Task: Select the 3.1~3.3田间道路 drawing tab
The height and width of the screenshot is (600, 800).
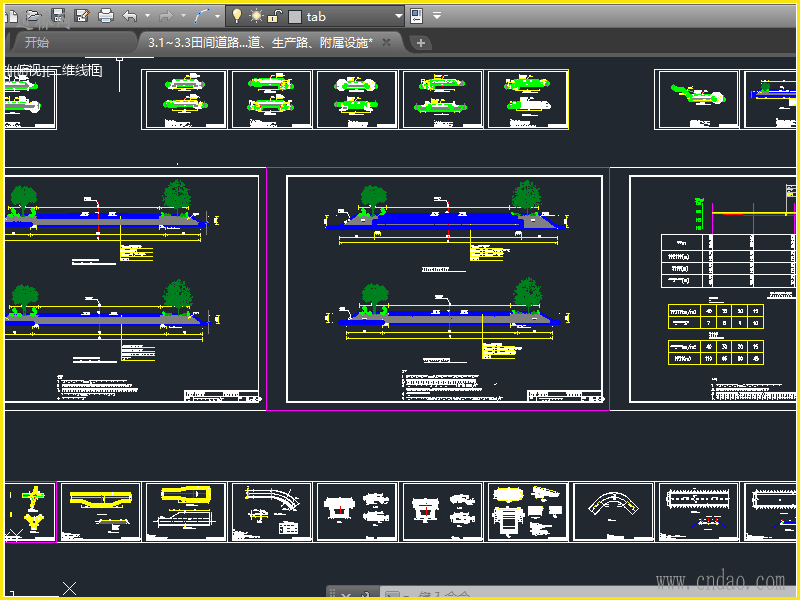Action: click(260, 42)
